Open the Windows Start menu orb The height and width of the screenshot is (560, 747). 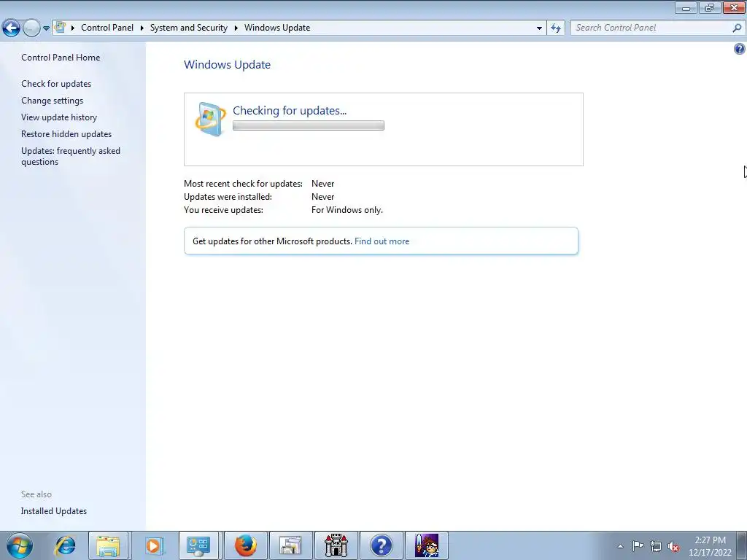(x=20, y=545)
